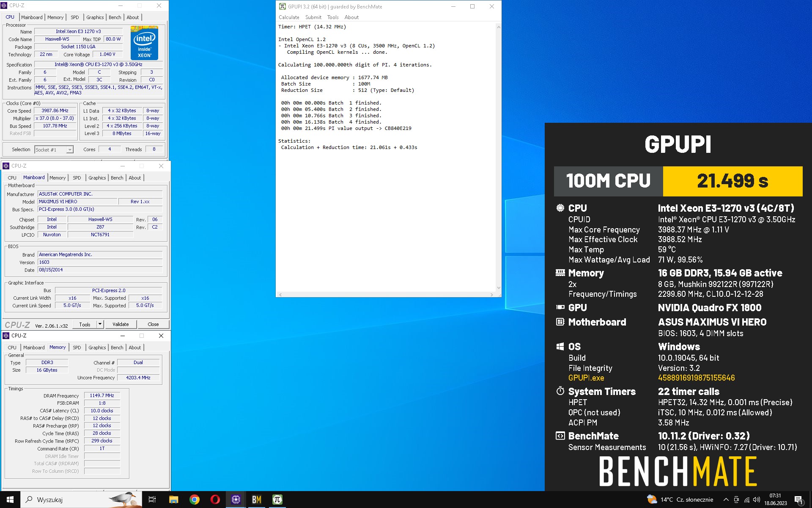Switch to GPUPI via taskbar pi icon
812x508 pixels.
point(277,500)
